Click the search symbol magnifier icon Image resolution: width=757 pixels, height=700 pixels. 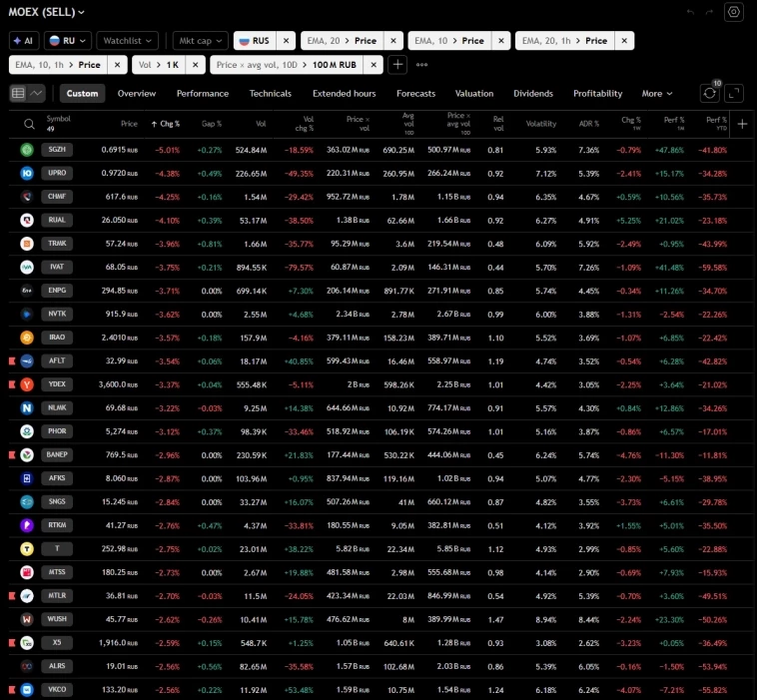[29, 124]
